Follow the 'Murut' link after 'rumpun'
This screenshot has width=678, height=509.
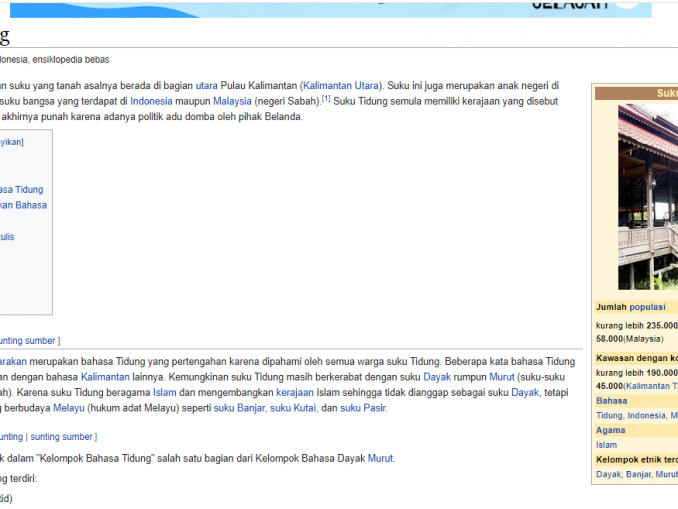(x=502, y=377)
